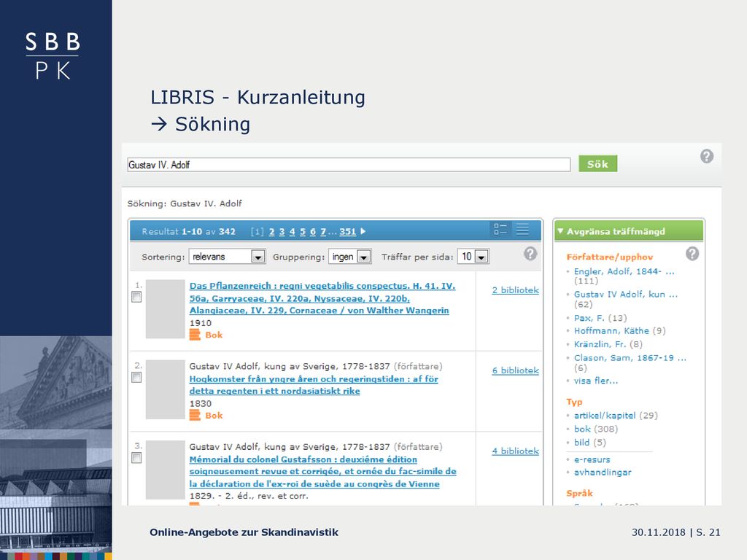The image size is (747, 560).
Task: Click the Språk facet heading
Action: tap(579, 494)
